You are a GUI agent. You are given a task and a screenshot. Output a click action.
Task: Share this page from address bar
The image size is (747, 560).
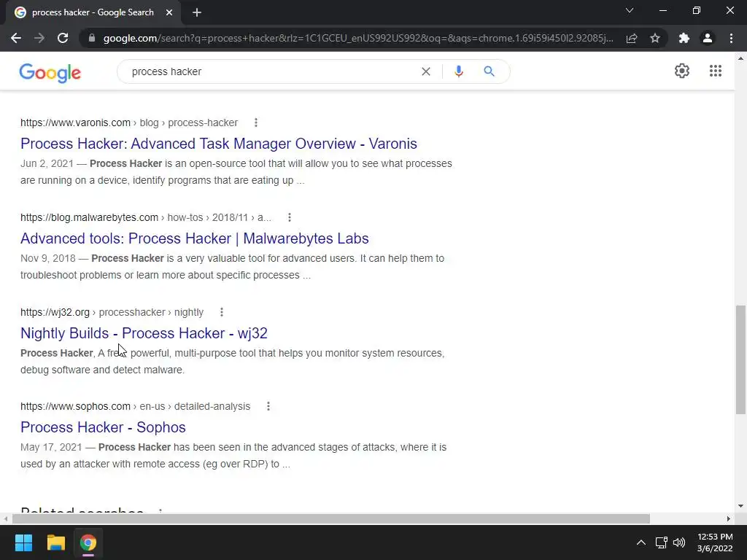coord(632,38)
